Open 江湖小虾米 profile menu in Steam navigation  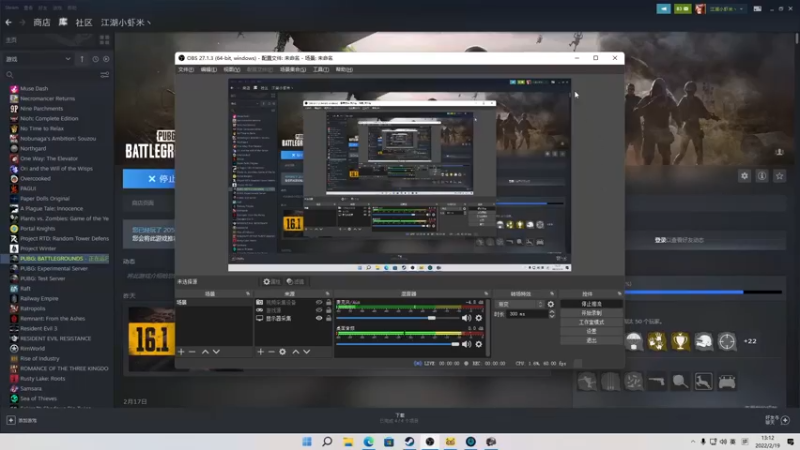pos(126,22)
